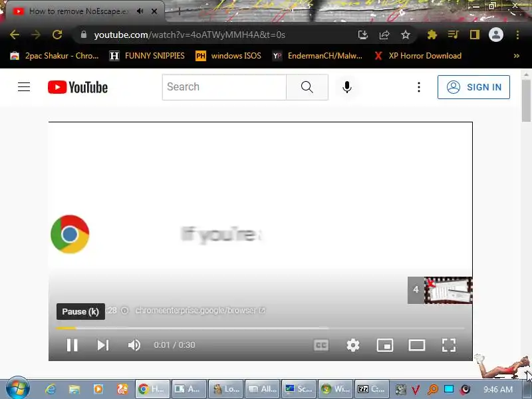Switch to the Lo... taskbar window

[x=225, y=389]
